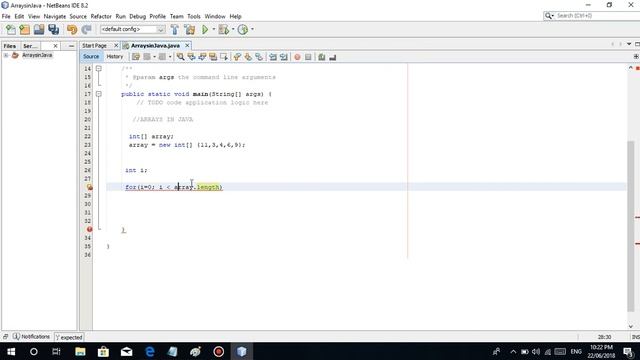The height and width of the screenshot is (360, 640).
Task: Open the Source menu
Action: click(78, 16)
